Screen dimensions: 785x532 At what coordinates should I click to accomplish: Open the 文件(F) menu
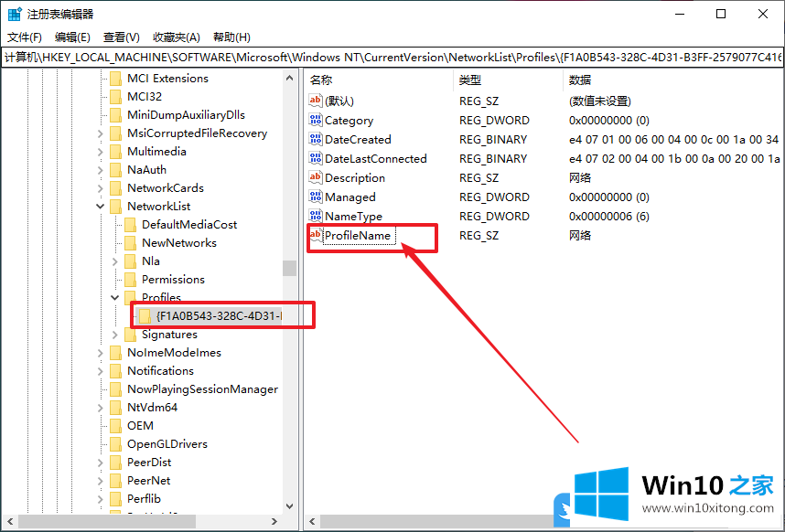pos(25,37)
